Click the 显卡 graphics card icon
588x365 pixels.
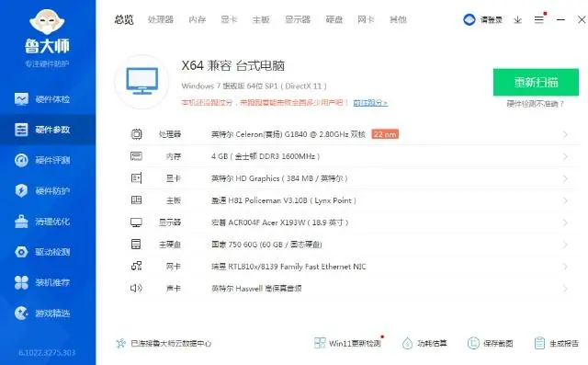click(x=136, y=178)
